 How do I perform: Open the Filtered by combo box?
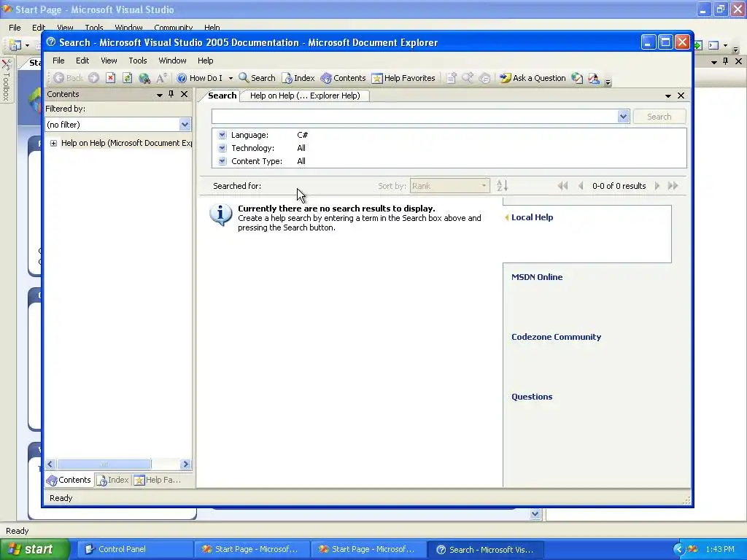point(118,125)
